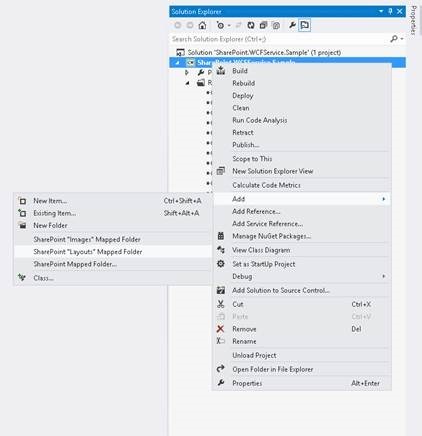This screenshot has height=436, width=422.
Task: Toggle the Auto Hide pin on Solution Explorer
Action: (x=390, y=11)
